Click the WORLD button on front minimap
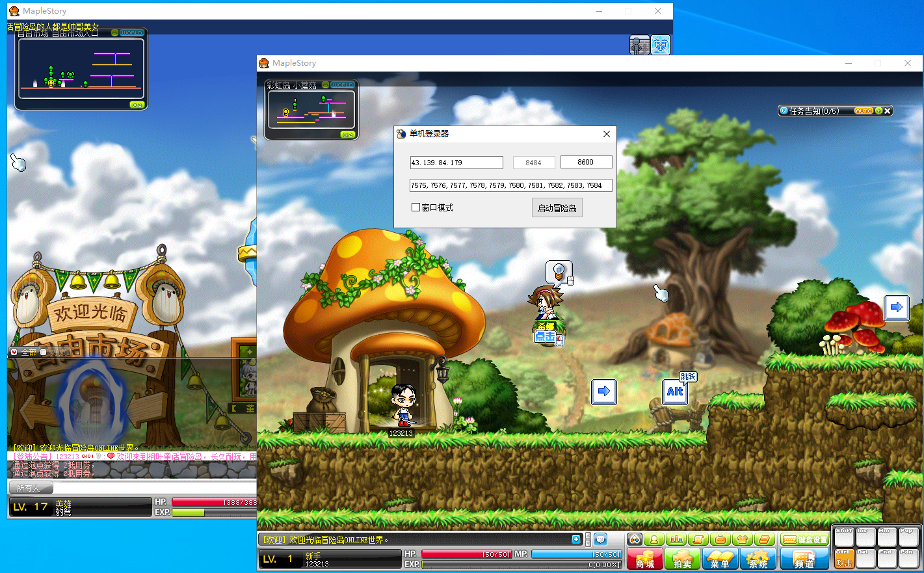Image resolution: width=924 pixels, height=573 pixels. click(342, 85)
